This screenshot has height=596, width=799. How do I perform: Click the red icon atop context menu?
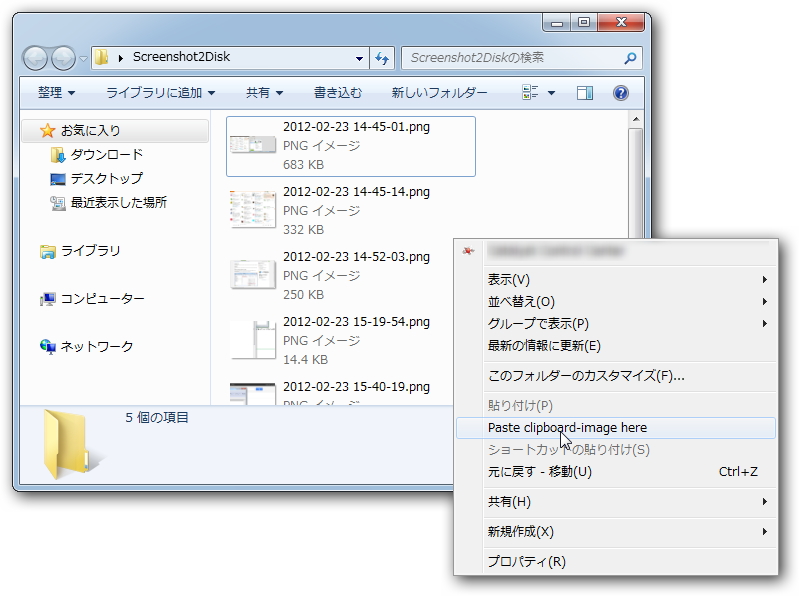468,251
